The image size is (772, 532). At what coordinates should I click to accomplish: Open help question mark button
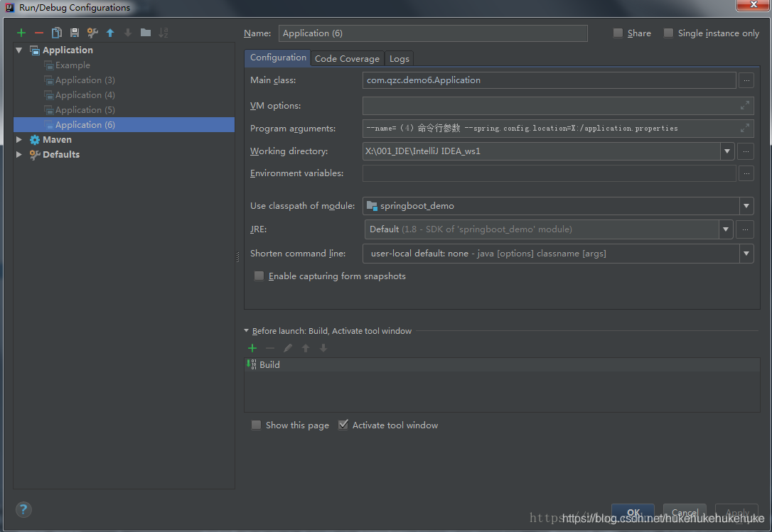tap(23, 509)
